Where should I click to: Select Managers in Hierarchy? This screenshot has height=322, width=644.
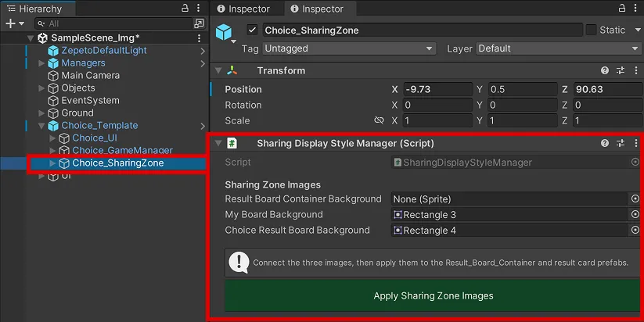(83, 63)
